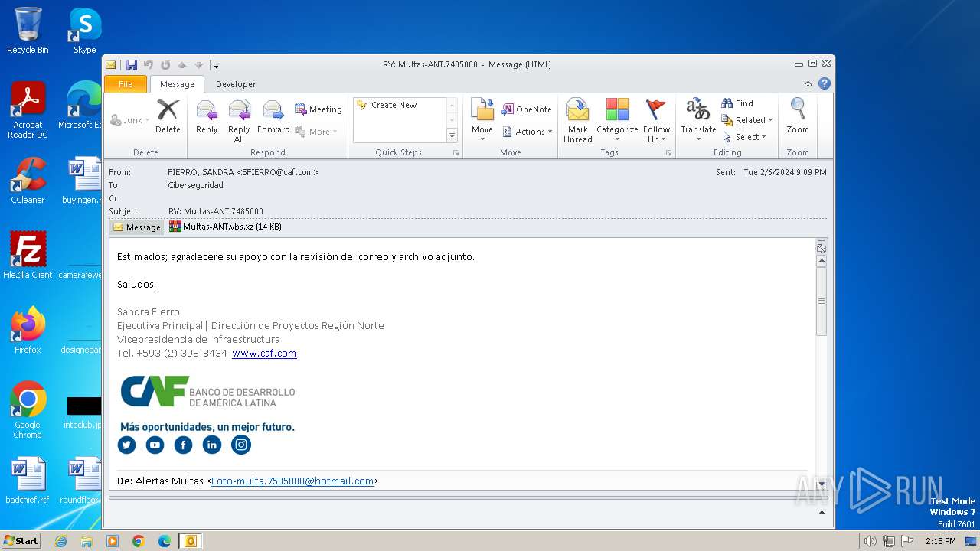The width and height of the screenshot is (980, 551).
Task: Open Chrome from the taskbar
Action: [x=139, y=541]
